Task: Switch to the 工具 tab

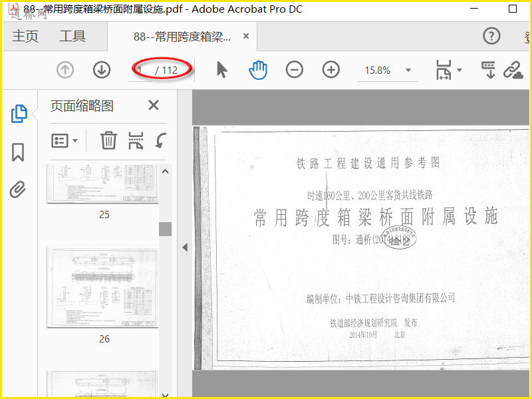Action: [72, 36]
